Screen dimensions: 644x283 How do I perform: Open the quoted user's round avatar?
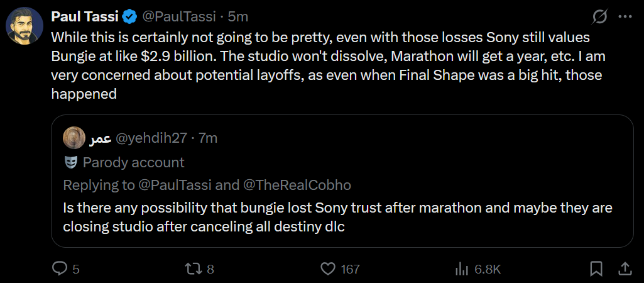pyautogui.click(x=74, y=138)
